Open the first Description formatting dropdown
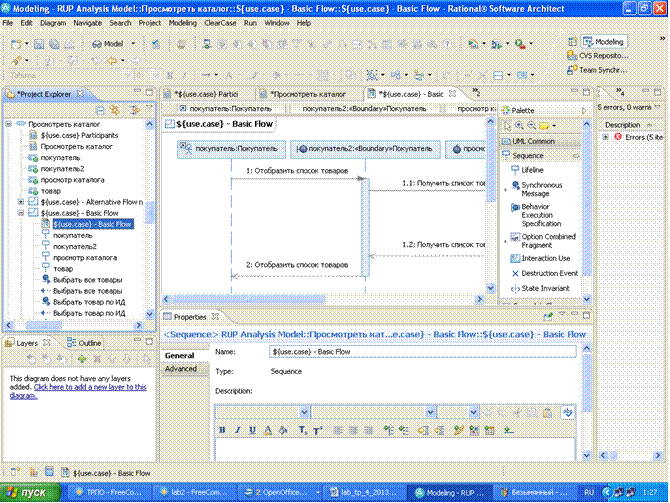The height and width of the screenshot is (503, 670). [305, 412]
